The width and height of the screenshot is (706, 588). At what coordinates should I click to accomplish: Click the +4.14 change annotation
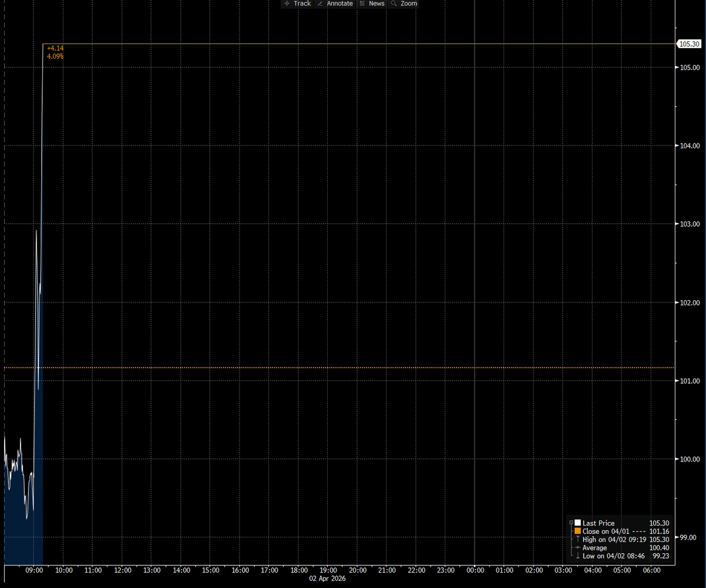pos(55,48)
